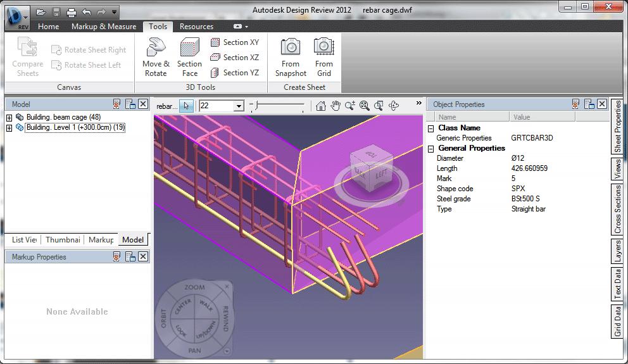The image size is (628, 364).
Task: Select the Model tab at panel bottom
Action: [x=133, y=239]
